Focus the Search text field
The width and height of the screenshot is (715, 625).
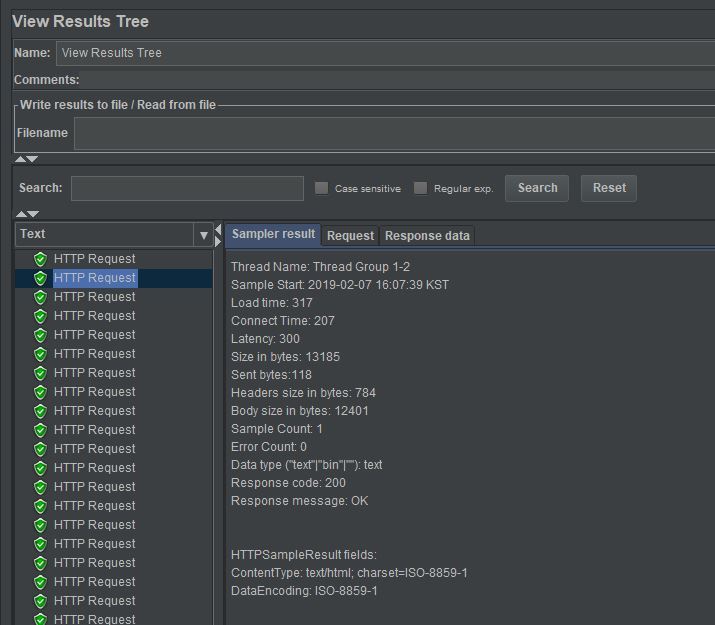187,188
